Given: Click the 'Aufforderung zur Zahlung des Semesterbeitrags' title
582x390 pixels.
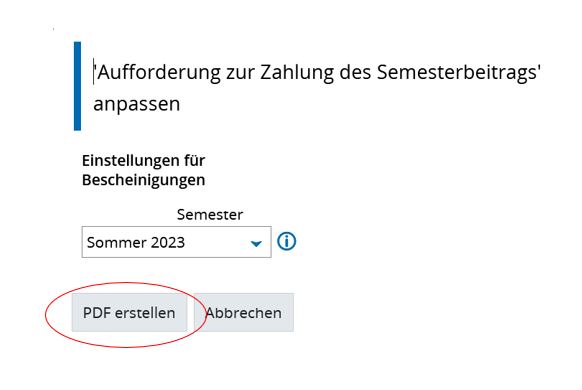Looking at the screenshot, I should point(317,72).
